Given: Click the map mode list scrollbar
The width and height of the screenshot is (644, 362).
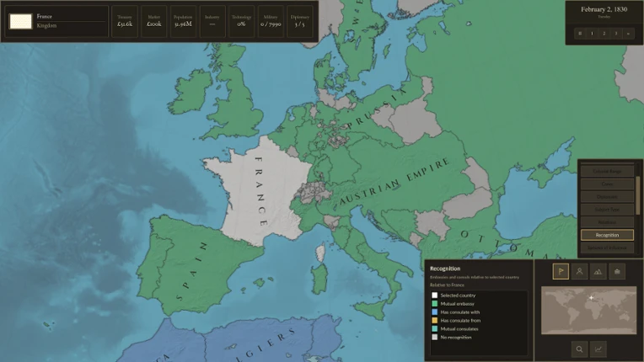Looking at the screenshot, I should point(638,195).
